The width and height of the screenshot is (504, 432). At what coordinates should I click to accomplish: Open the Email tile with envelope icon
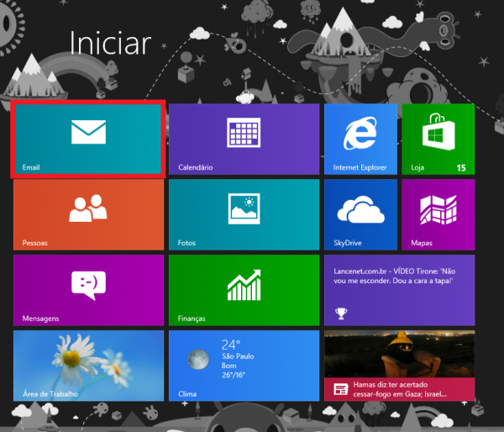[88, 139]
